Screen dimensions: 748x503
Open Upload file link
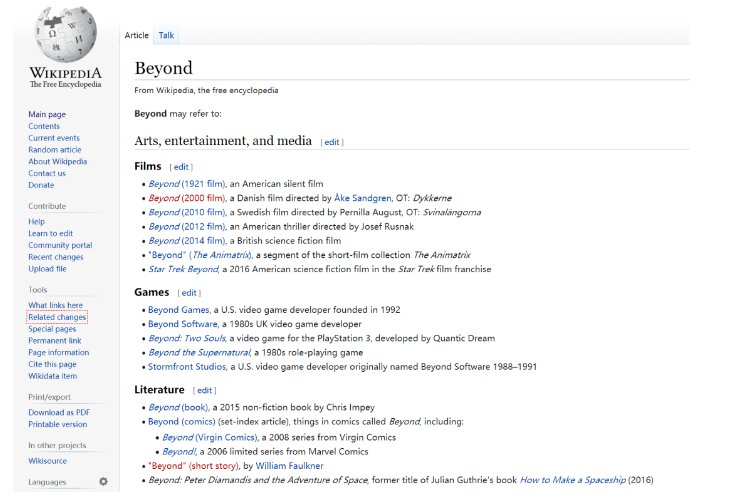point(47,269)
